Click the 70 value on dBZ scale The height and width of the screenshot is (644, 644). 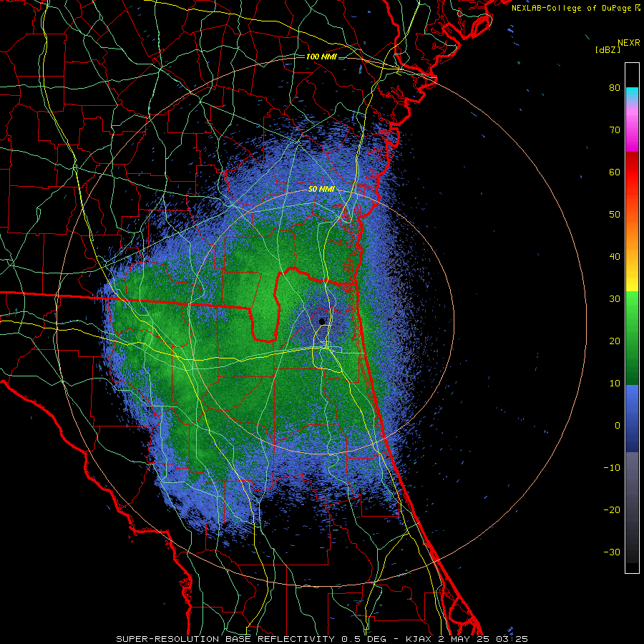tap(615, 130)
